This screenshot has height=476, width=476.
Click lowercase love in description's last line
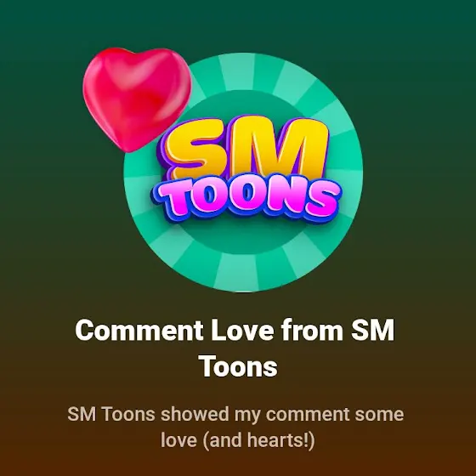[178, 440]
